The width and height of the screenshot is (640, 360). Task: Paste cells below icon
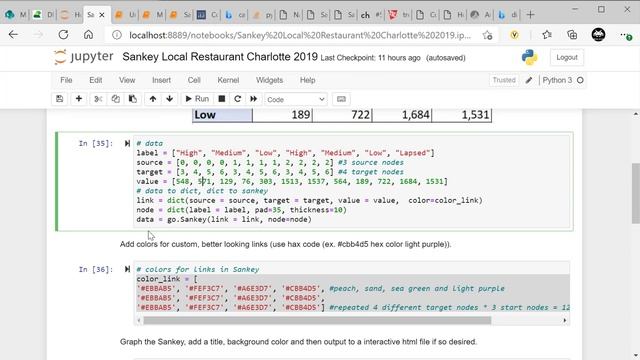(x=133, y=99)
